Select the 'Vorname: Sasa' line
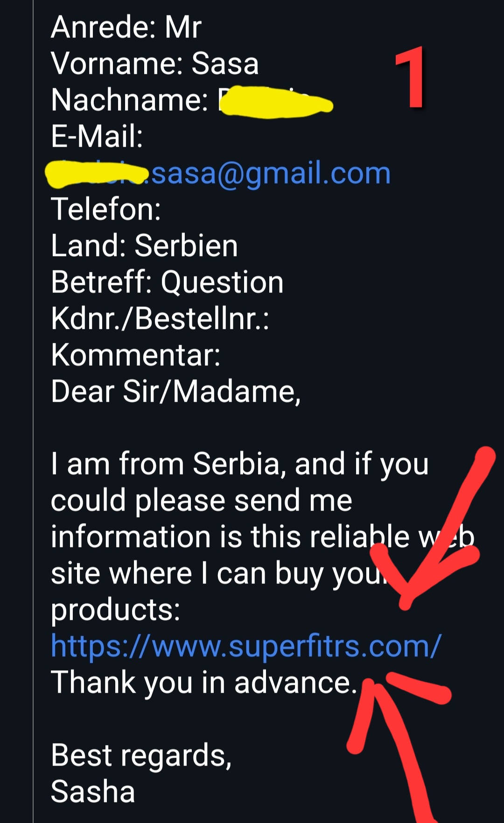504x823 pixels. point(154,64)
